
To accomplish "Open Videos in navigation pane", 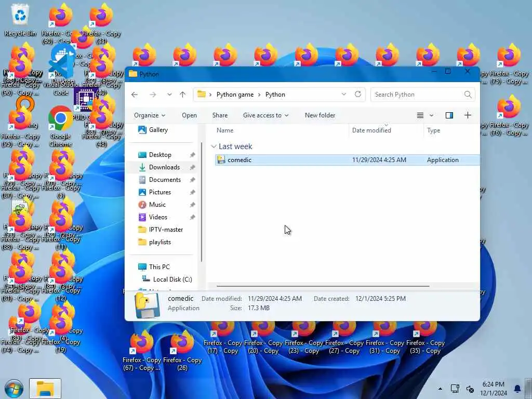I will pos(158,217).
